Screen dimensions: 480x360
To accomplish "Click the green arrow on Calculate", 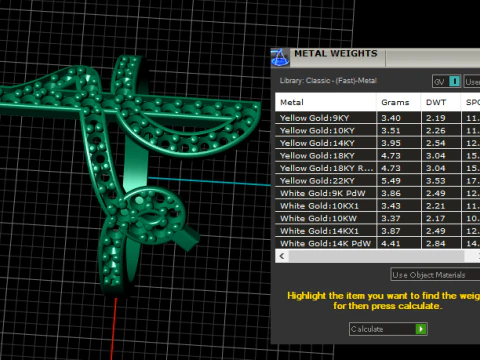I will click(x=421, y=329).
